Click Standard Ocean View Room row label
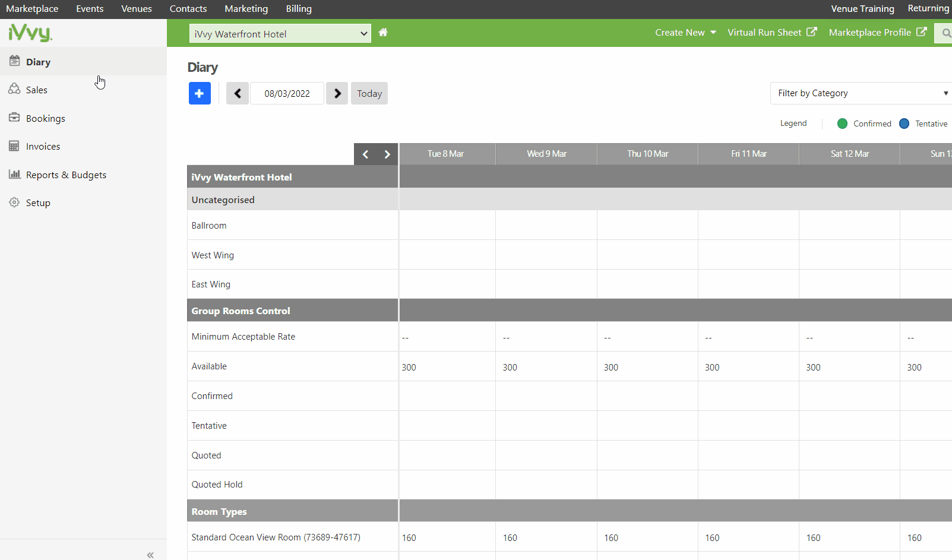Screen dimensions: 952x560 (x=276, y=537)
